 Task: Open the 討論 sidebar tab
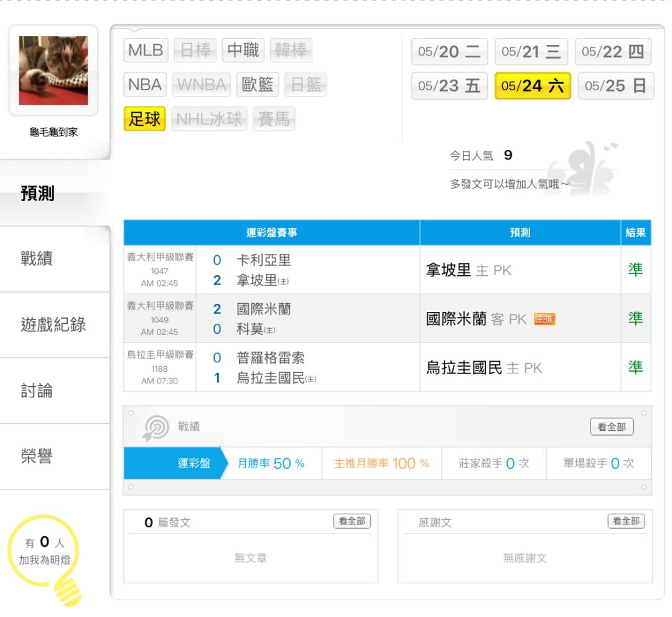54,391
